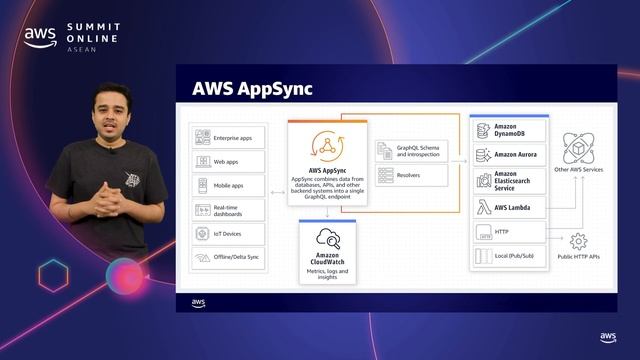Viewport: 640px width, 360px height.
Task: Click the 'Enterprise apps' label
Action: (x=233, y=138)
